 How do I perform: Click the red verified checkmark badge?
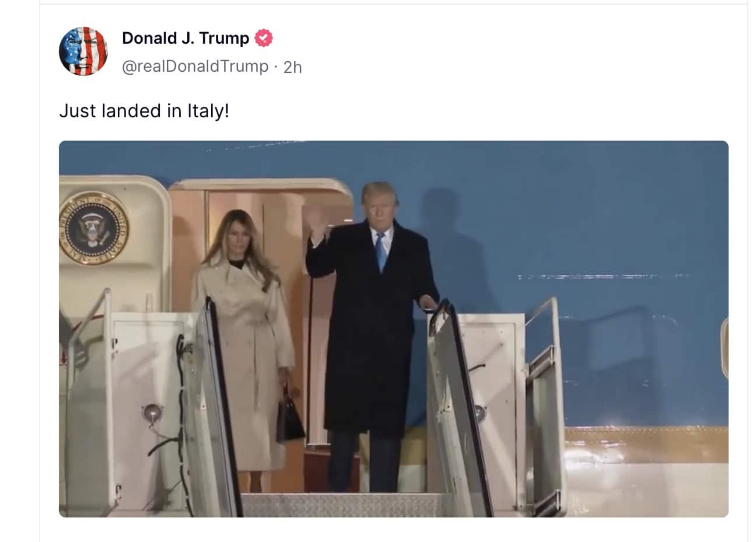point(264,39)
